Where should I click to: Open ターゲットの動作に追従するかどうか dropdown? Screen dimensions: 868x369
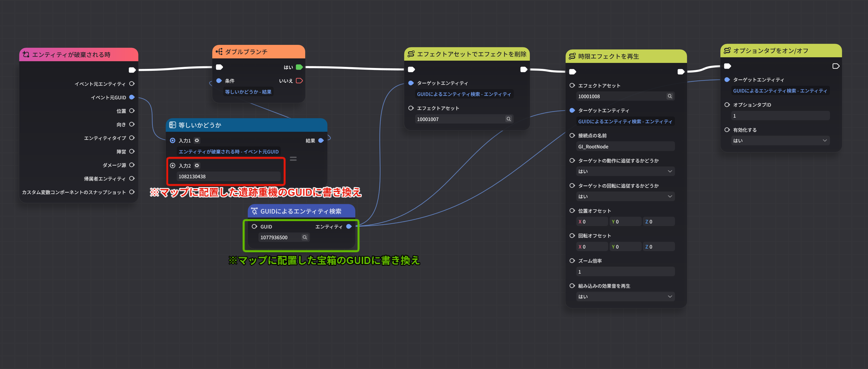(625, 171)
